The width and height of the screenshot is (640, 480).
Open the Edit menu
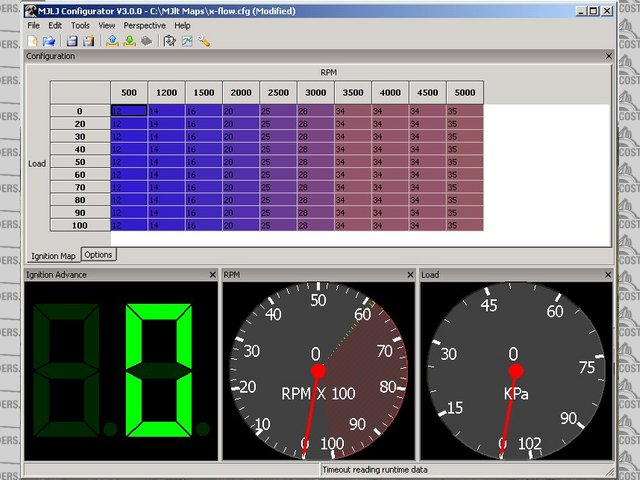click(x=55, y=25)
